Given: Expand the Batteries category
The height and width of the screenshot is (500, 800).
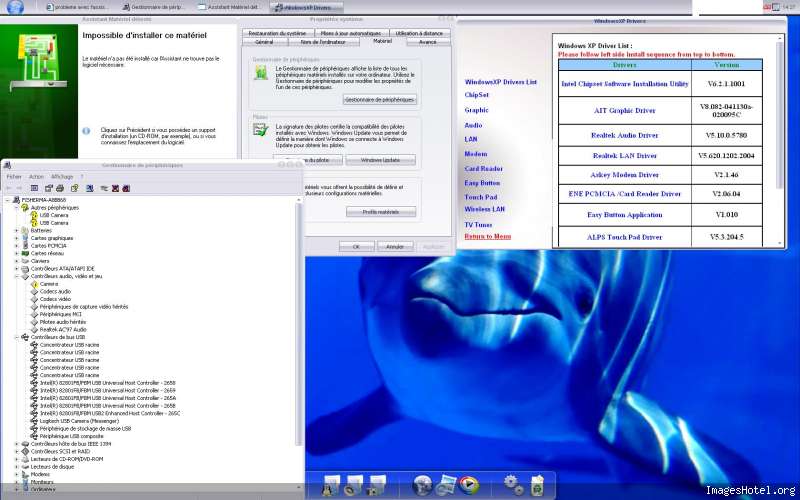Looking at the screenshot, I should [x=17, y=231].
